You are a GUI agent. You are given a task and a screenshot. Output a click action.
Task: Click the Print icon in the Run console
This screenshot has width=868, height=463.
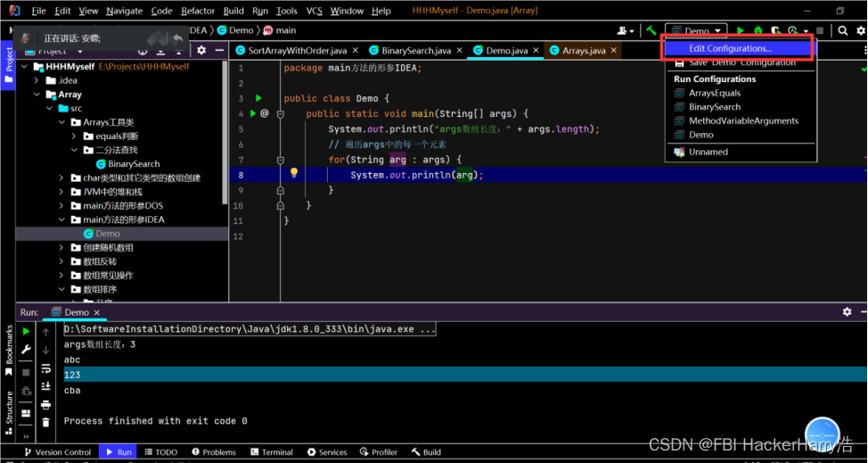click(46, 404)
